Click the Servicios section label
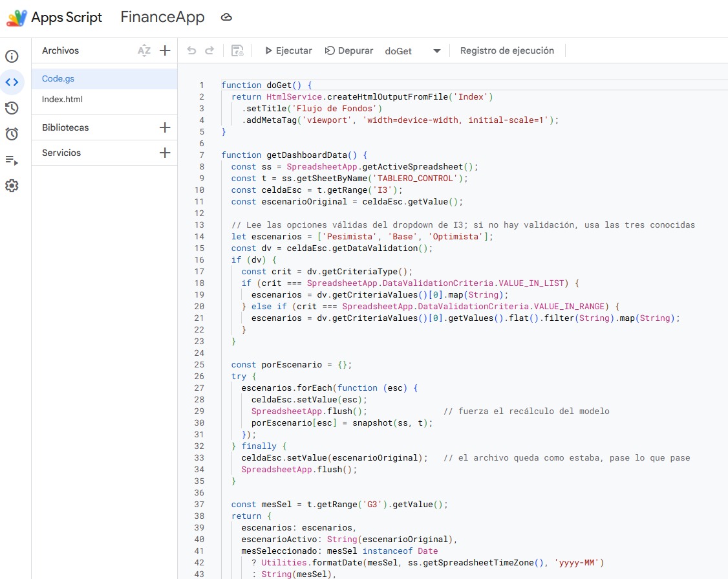The height and width of the screenshot is (579, 728). tap(61, 153)
